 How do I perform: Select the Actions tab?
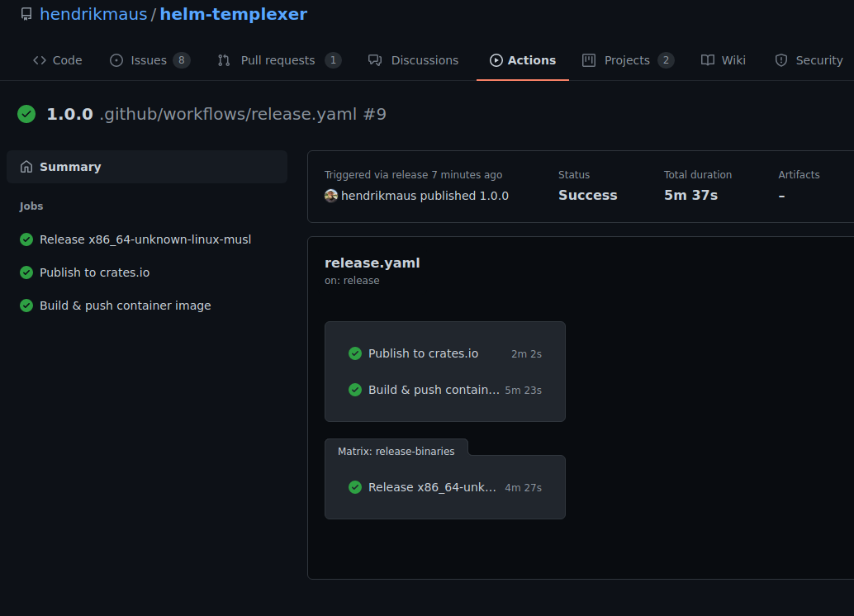coord(523,60)
